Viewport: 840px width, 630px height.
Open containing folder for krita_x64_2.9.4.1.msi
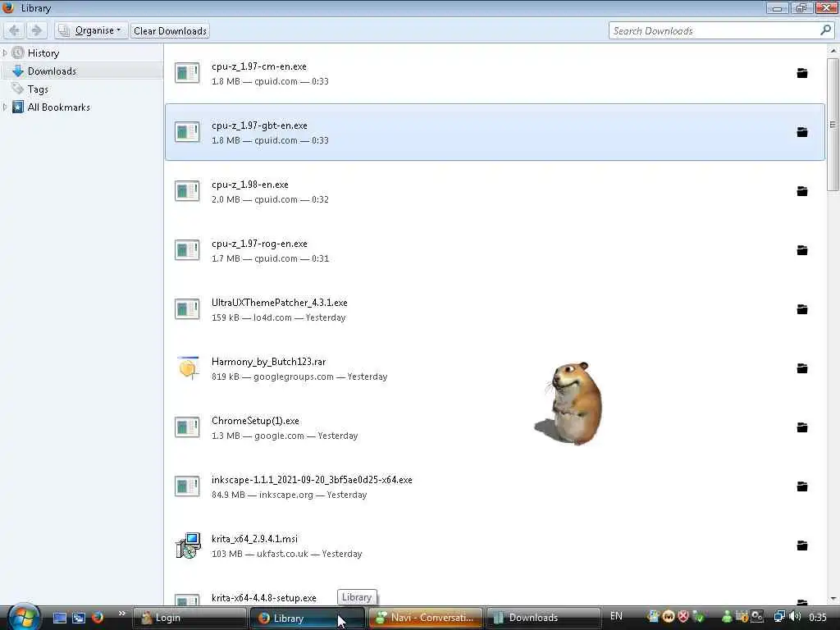point(802,546)
